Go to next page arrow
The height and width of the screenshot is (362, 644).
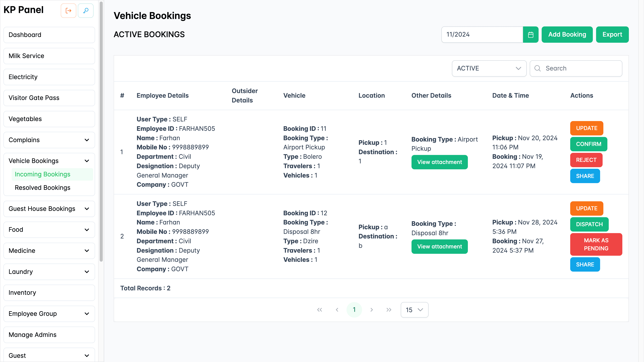[371, 310]
